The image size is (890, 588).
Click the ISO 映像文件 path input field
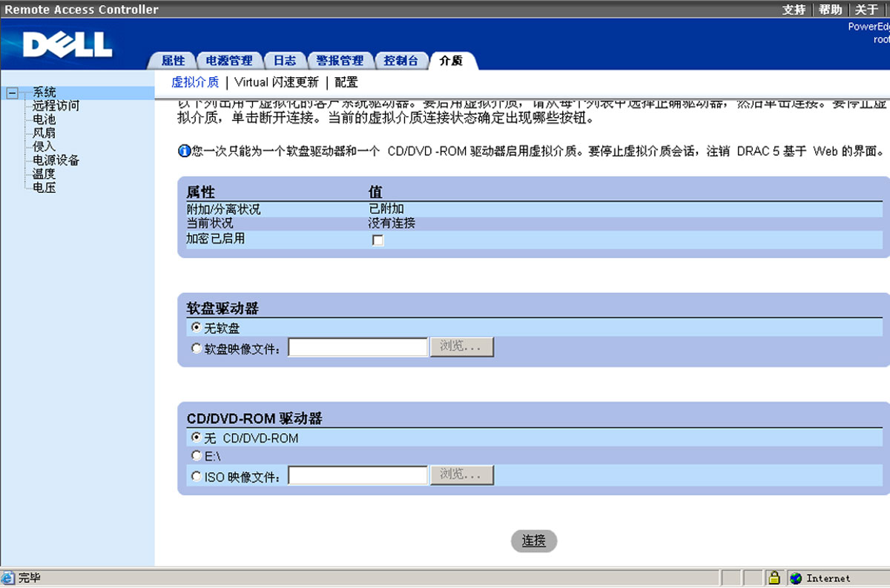pos(358,475)
